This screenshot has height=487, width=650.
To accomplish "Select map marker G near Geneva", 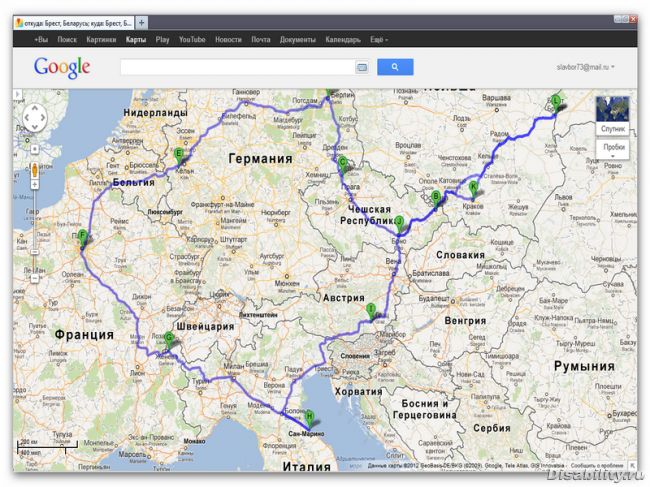I will 169,340.
